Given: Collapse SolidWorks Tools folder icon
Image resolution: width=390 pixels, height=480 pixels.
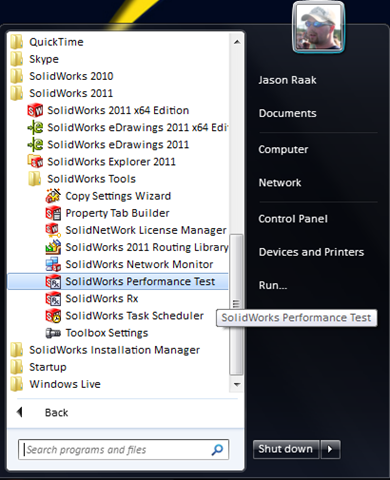Looking at the screenshot, I should coord(35,179).
